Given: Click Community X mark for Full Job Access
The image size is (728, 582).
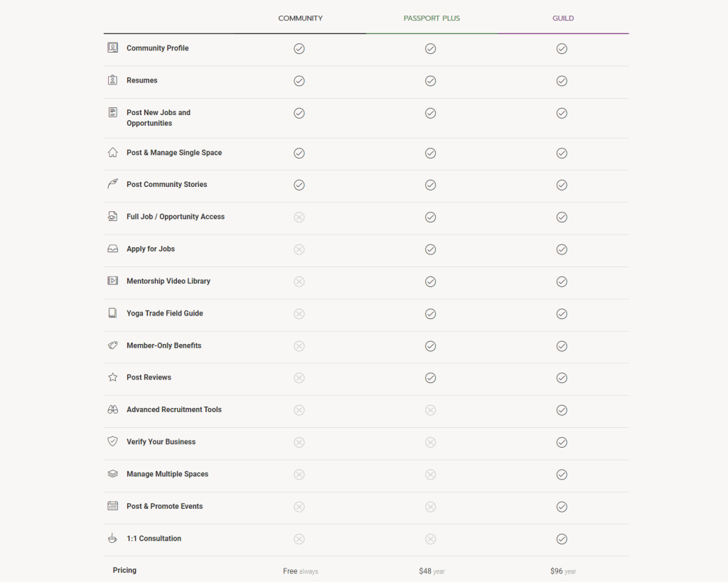Looking at the screenshot, I should point(299,217).
